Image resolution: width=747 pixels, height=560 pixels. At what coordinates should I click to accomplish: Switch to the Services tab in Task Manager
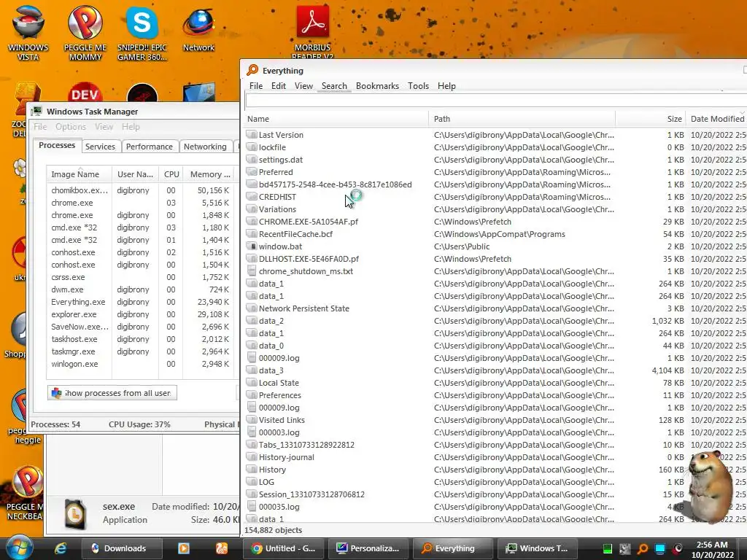point(100,147)
